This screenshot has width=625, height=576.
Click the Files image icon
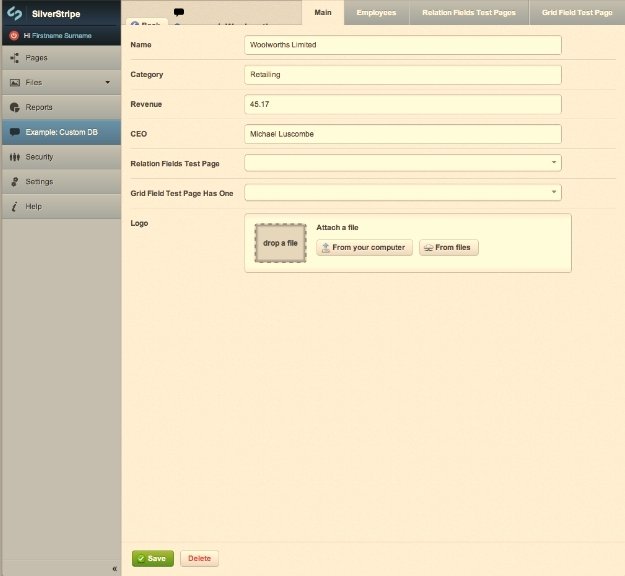coord(15,83)
